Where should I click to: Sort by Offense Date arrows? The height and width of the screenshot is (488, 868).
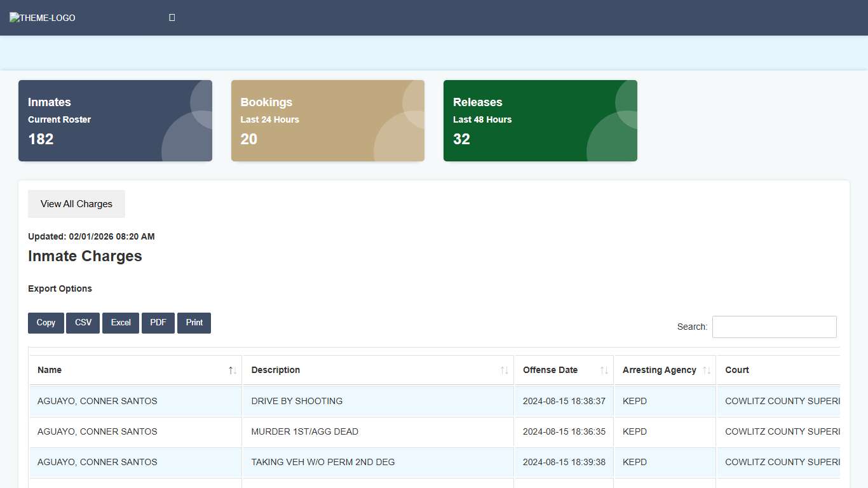[x=604, y=370]
